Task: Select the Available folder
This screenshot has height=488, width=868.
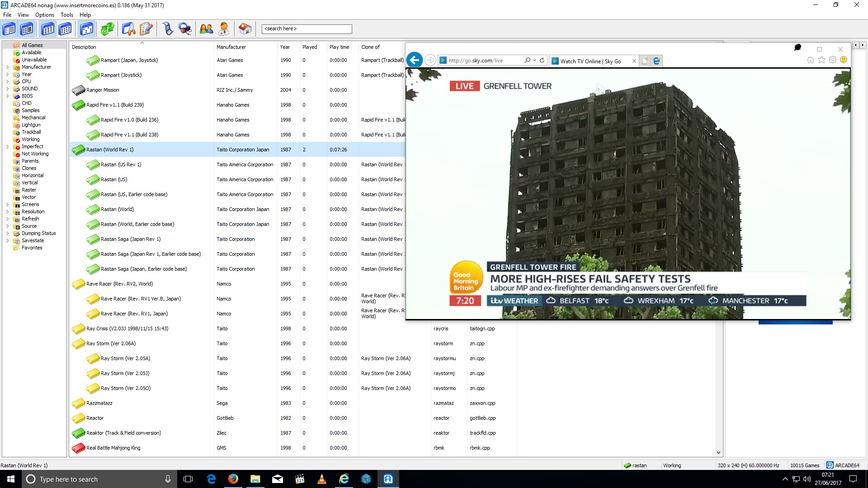Action: (31, 52)
